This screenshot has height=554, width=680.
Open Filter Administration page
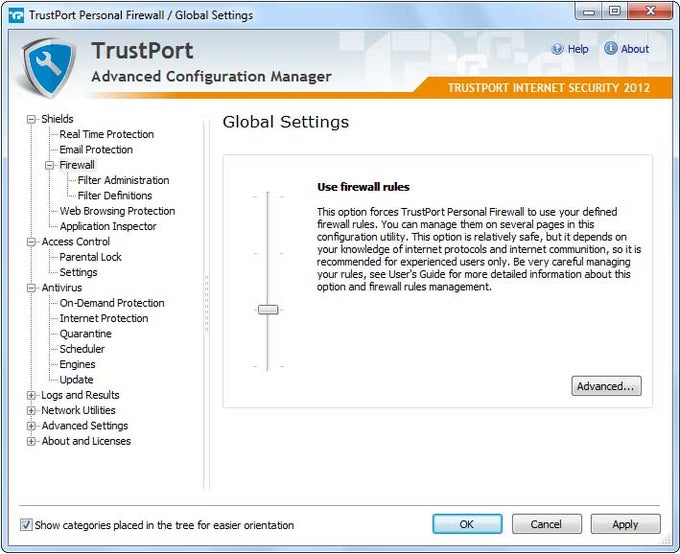(123, 180)
